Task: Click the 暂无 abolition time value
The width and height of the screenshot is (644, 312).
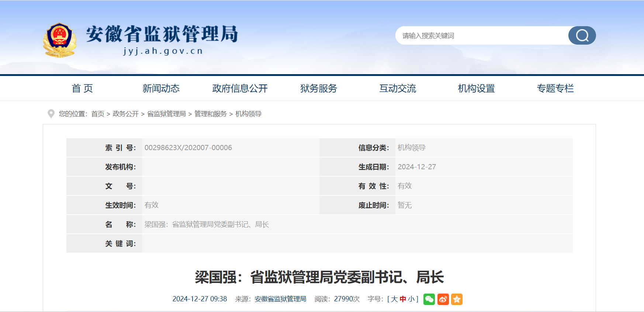Action: (x=405, y=205)
